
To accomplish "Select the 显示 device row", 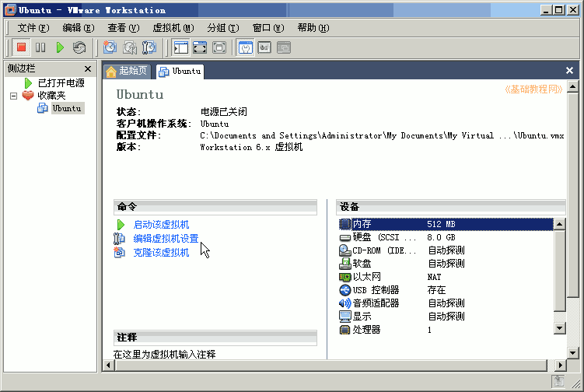I will point(446,317).
